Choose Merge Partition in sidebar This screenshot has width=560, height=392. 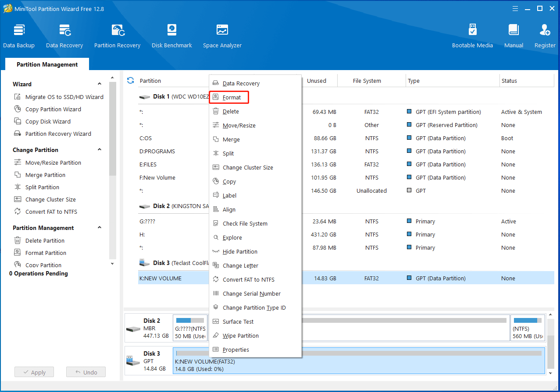39,175
